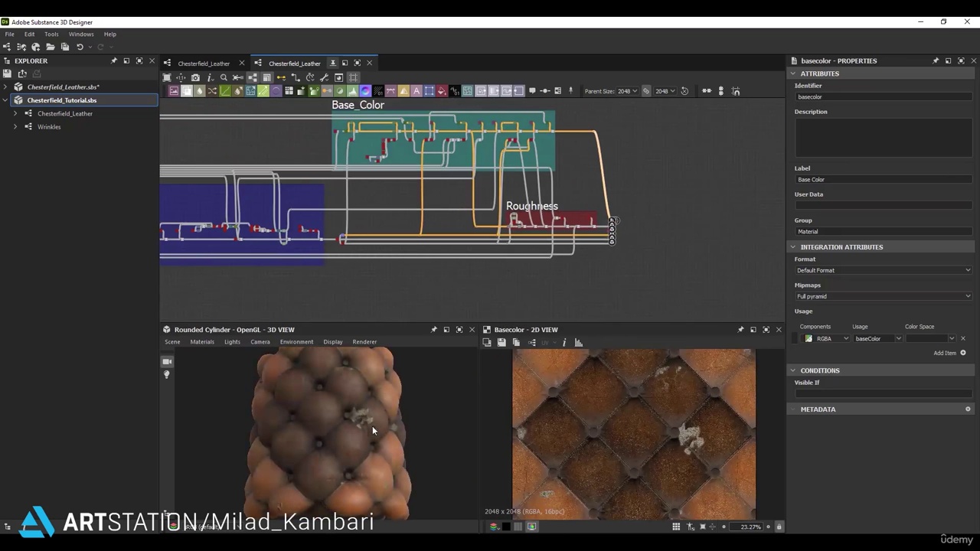Click the 2D view zoom-out minus slider control

click(724, 527)
